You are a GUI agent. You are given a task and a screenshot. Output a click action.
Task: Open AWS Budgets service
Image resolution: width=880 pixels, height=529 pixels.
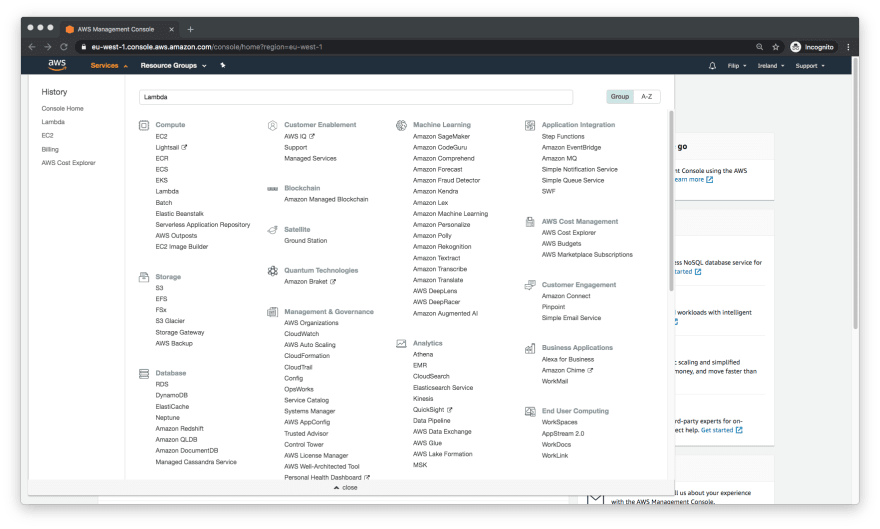point(561,243)
